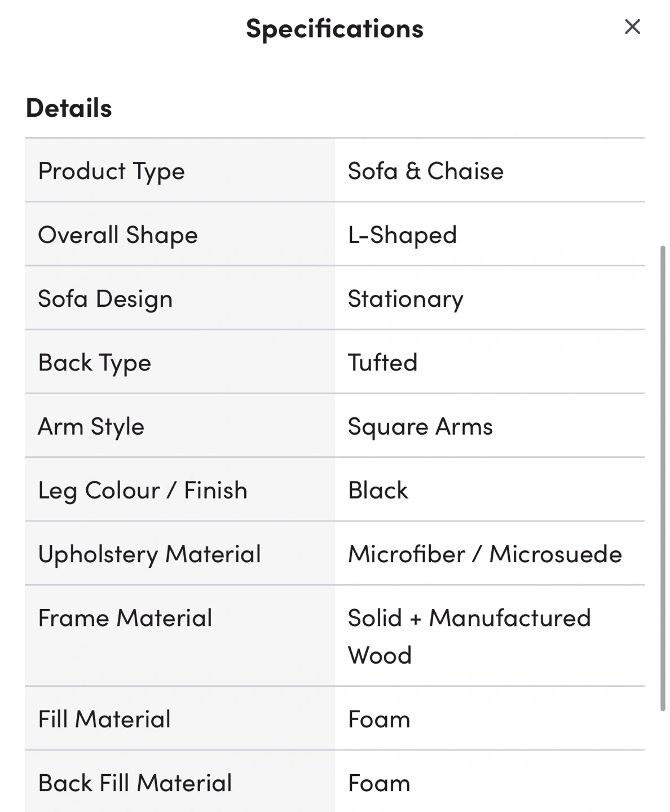Select the Sofa Design label
The width and height of the screenshot is (670, 812).
105,298
